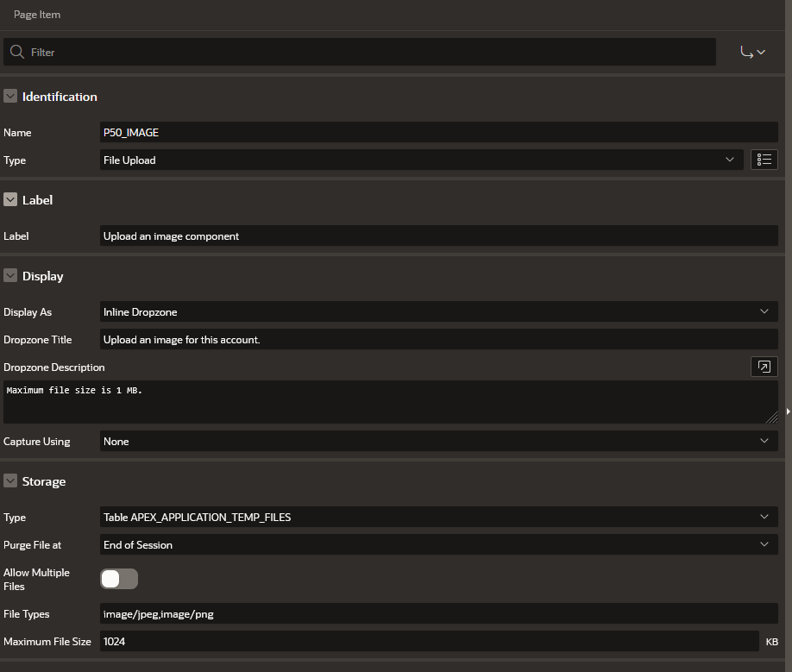Select the Page Item tab
Screen dimensions: 792x672
[37, 15]
